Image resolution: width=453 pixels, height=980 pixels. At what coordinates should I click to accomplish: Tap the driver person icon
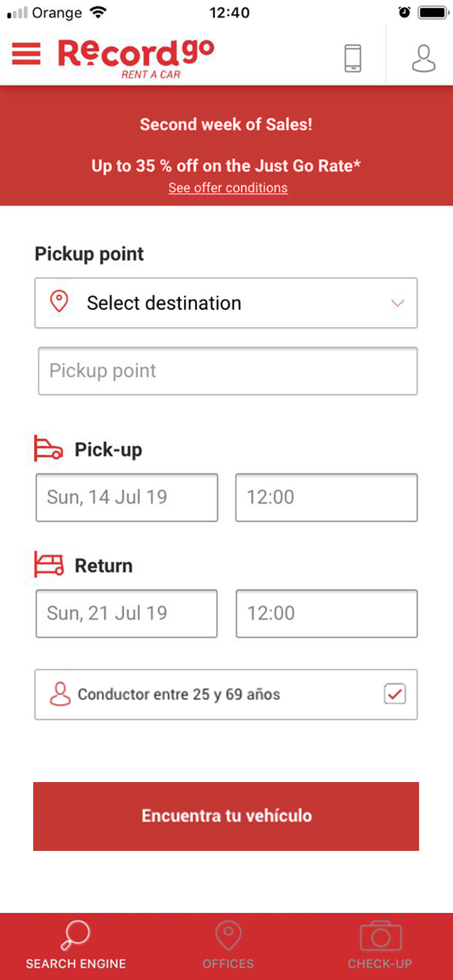pyautogui.click(x=60, y=694)
